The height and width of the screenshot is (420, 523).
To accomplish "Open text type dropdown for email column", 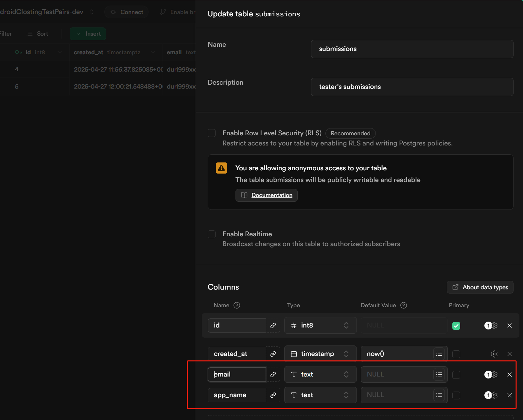I will click(x=320, y=375).
